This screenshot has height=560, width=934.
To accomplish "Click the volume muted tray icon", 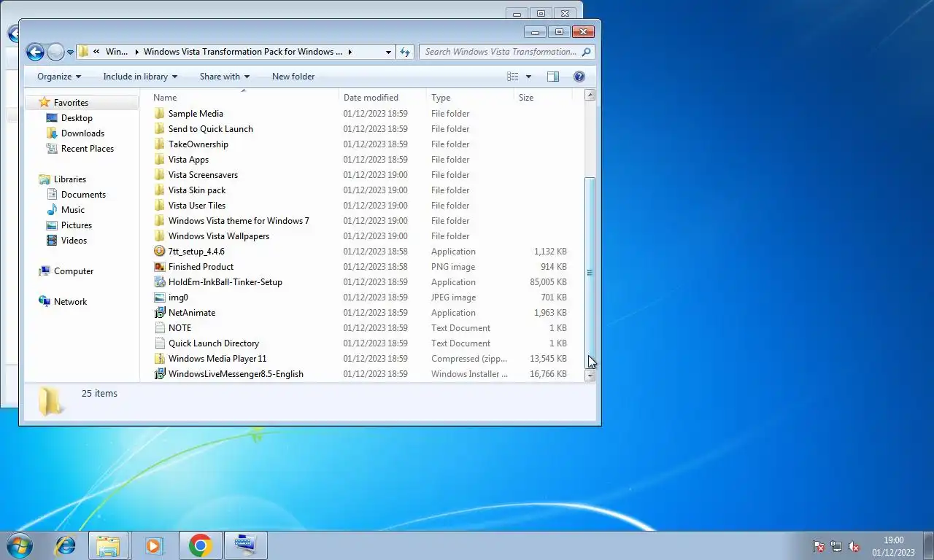I will click(x=854, y=547).
